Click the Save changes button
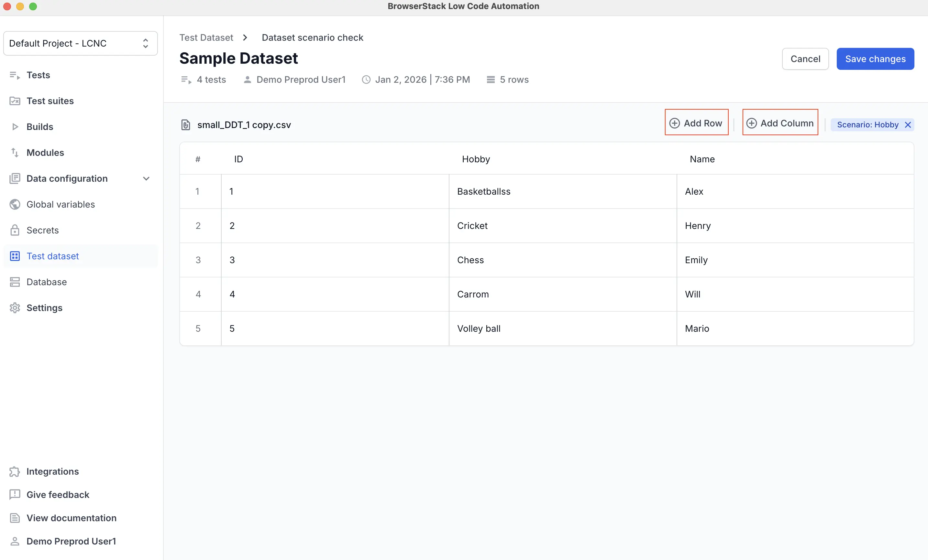Image resolution: width=928 pixels, height=560 pixels. click(875, 59)
